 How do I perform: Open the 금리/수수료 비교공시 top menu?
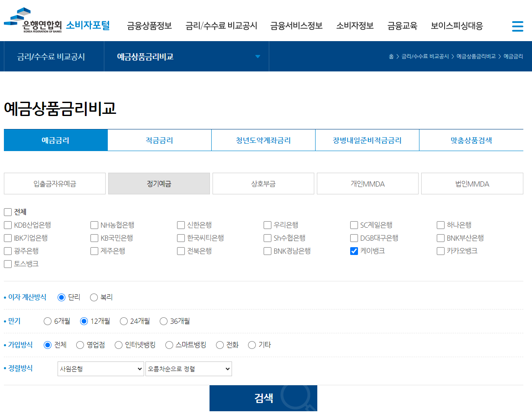pyautogui.click(x=221, y=26)
